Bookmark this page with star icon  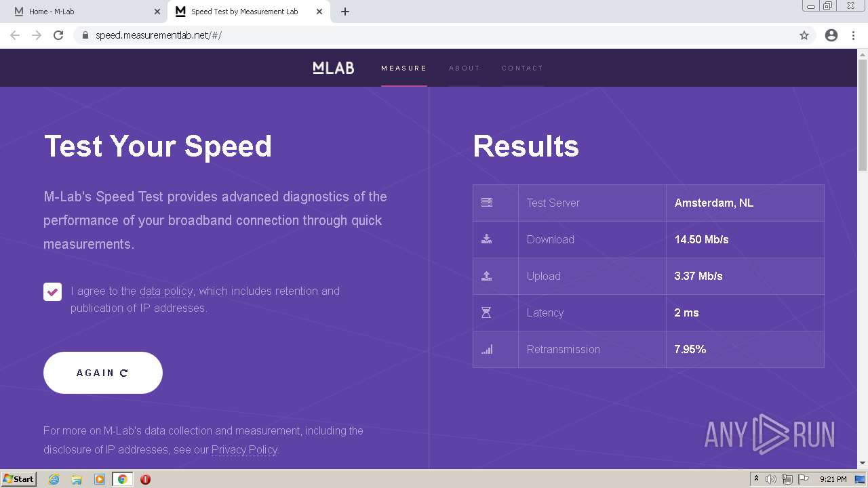coord(804,35)
